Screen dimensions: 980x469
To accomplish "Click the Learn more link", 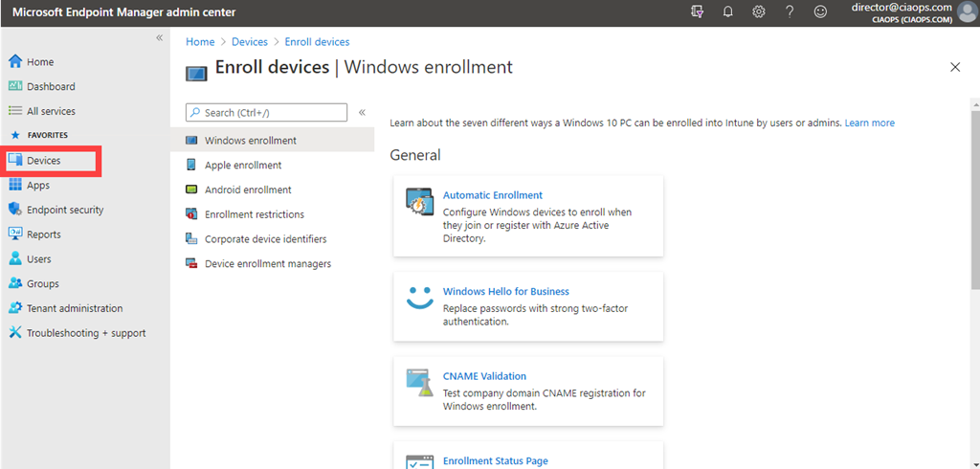I will coord(869,123).
